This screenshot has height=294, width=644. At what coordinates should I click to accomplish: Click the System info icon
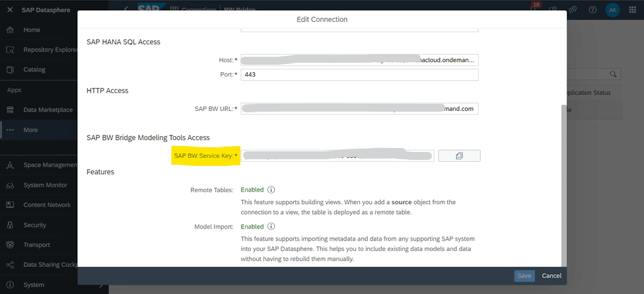11,285
